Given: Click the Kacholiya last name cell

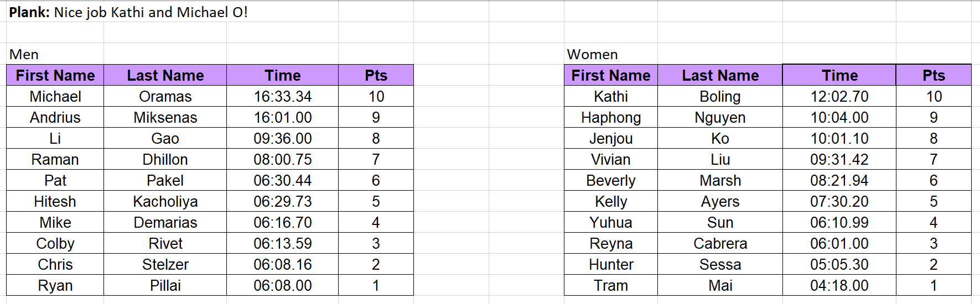Looking at the screenshot, I should point(165,201).
